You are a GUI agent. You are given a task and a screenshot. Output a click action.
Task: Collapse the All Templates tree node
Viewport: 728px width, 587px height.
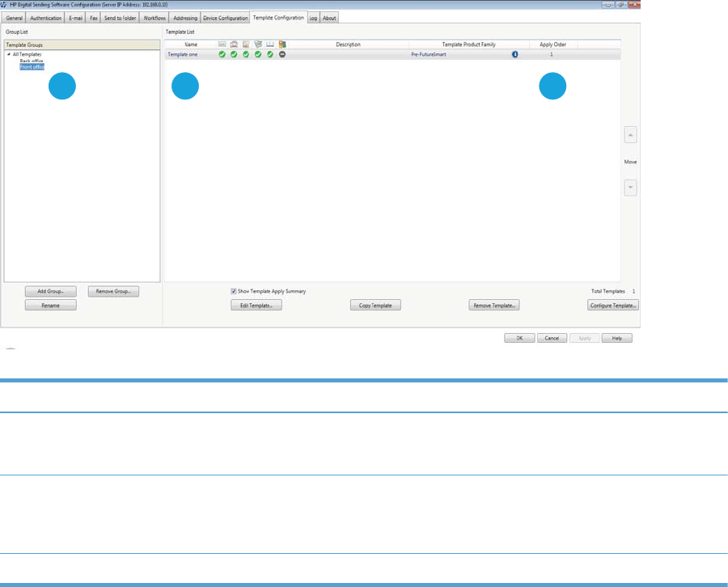tap(9, 54)
